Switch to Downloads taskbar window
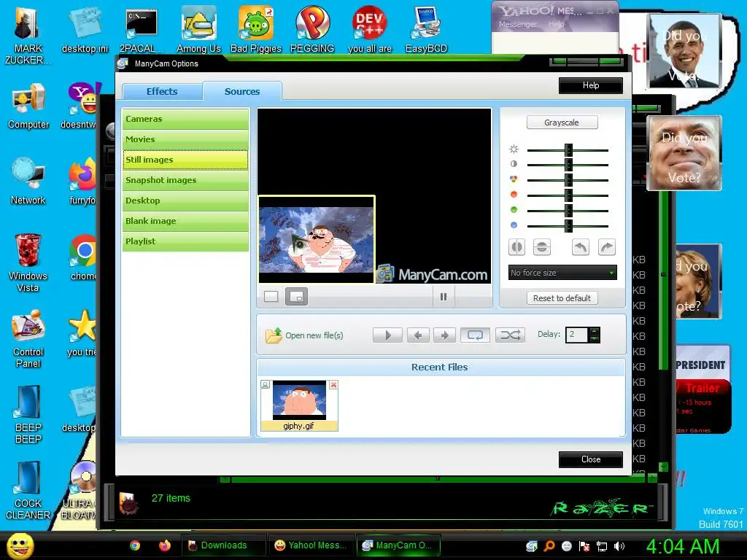This screenshot has height=560, width=747. click(x=223, y=545)
